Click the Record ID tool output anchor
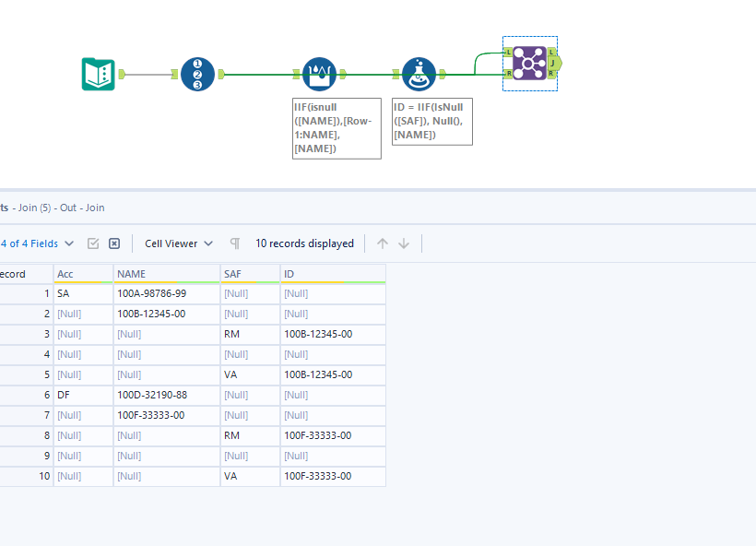Screen dimensions: 756x546 221,74
